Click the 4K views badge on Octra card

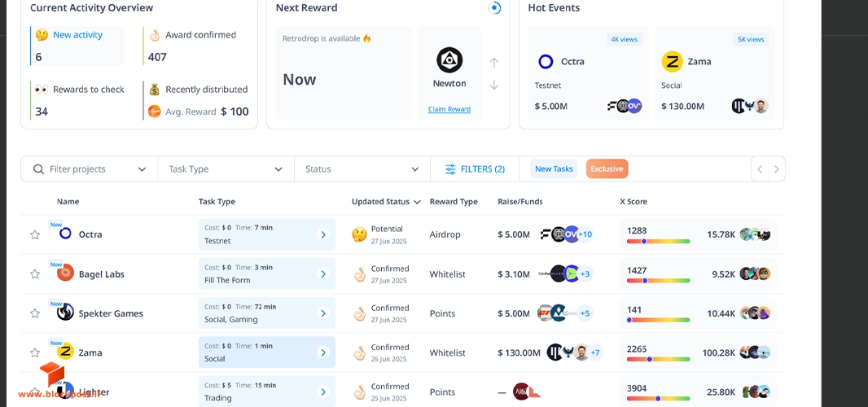(x=624, y=39)
